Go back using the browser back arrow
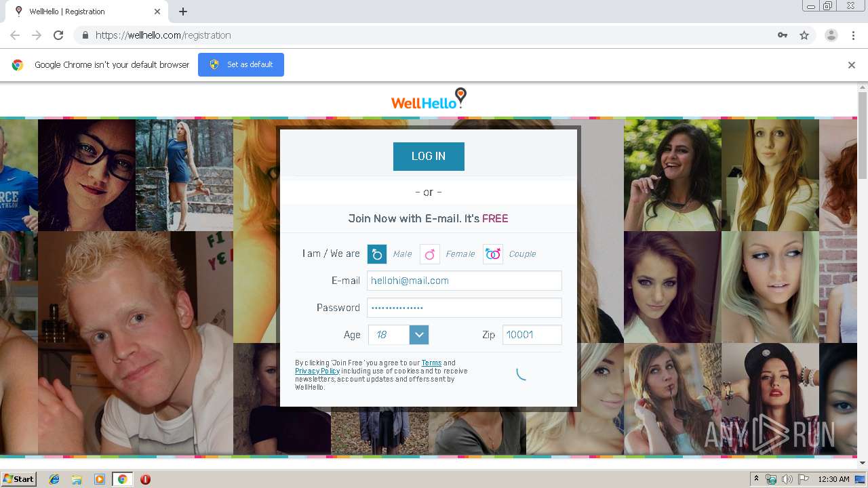This screenshot has height=488, width=868. pyautogui.click(x=15, y=35)
